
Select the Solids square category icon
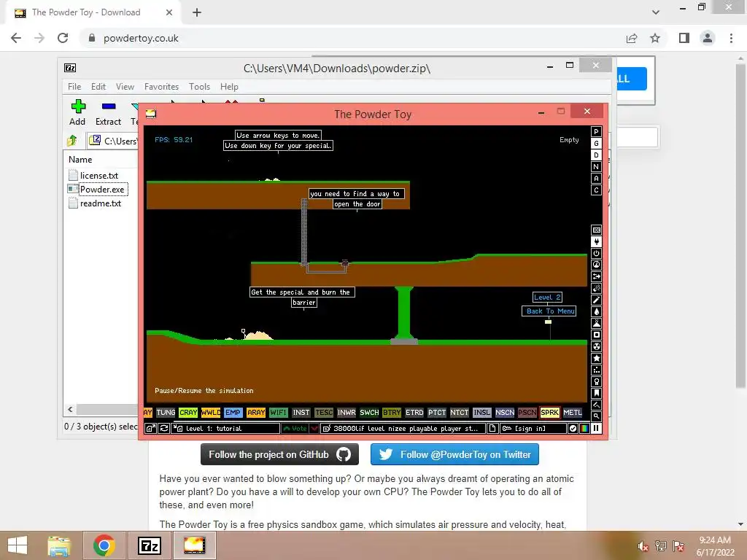click(x=596, y=335)
